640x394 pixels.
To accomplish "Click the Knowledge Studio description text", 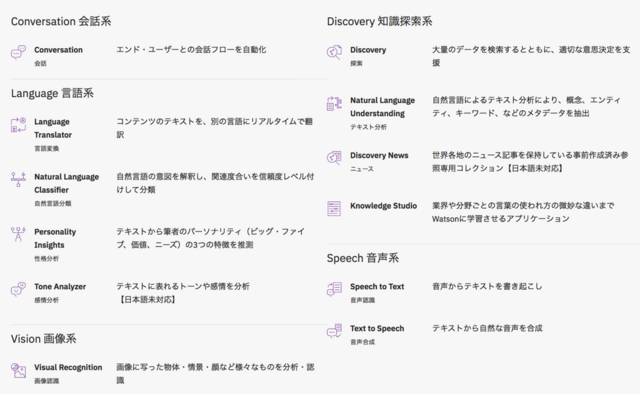I will pos(523,212).
